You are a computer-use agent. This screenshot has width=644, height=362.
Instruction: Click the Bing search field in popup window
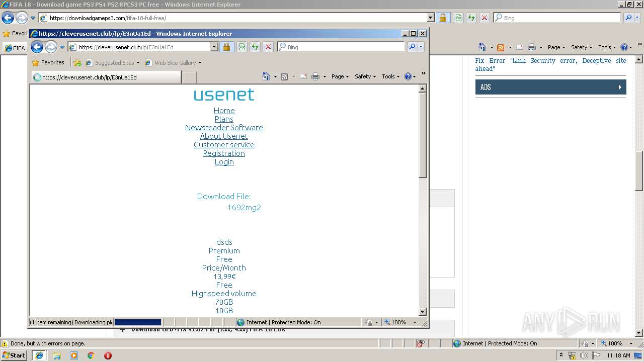[341, 47]
